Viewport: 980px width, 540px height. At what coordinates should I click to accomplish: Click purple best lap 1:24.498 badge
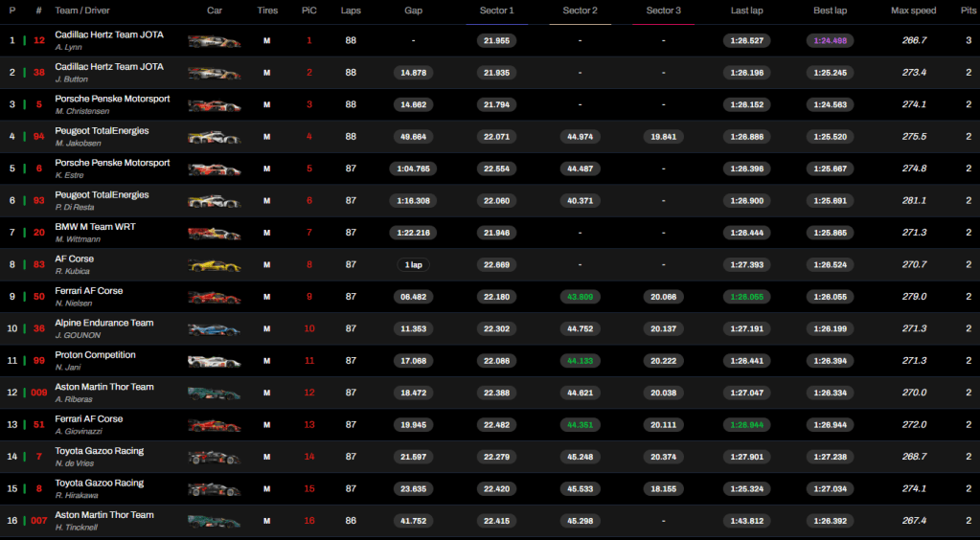tap(830, 40)
